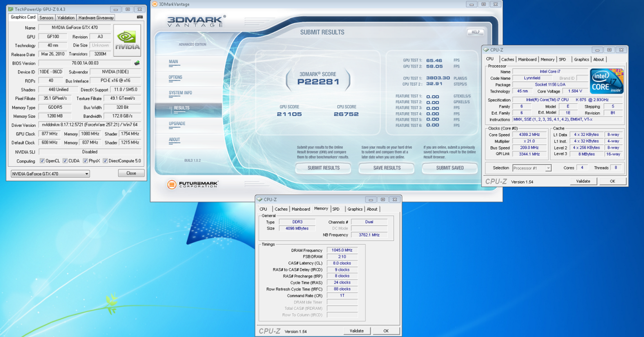The image size is (644, 337).
Task: Open the Validation tab in GPU-Z
Action: tap(66, 18)
